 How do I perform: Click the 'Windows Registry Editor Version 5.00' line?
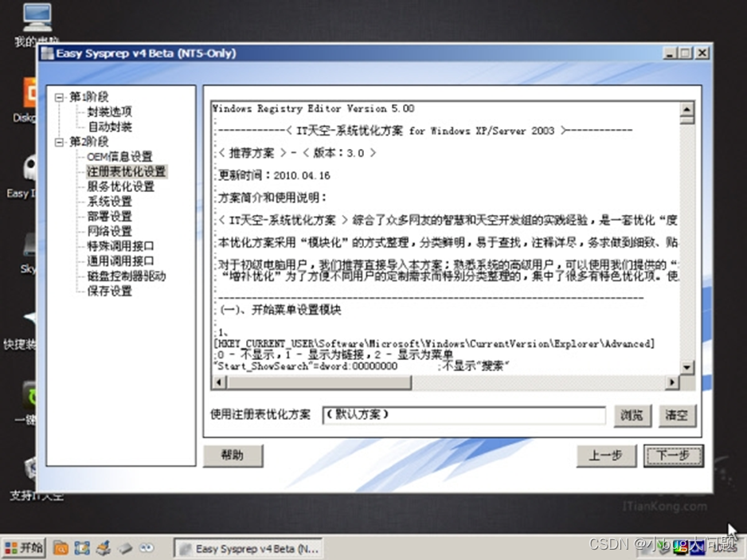[x=314, y=108]
